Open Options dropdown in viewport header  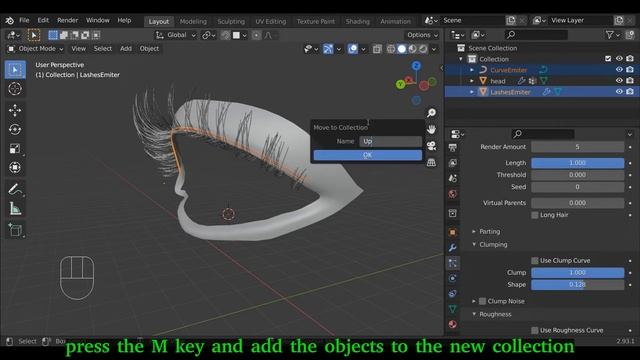pos(422,36)
